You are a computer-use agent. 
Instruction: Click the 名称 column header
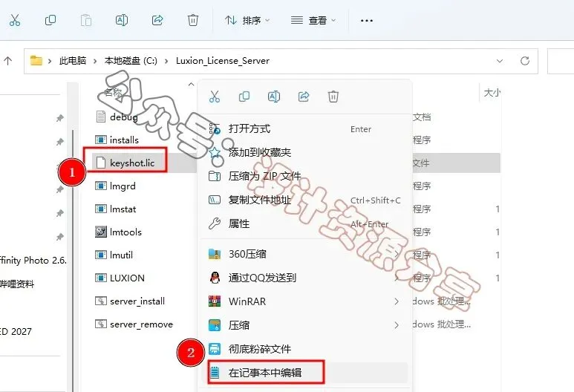pyautogui.click(x=113, y=92)
